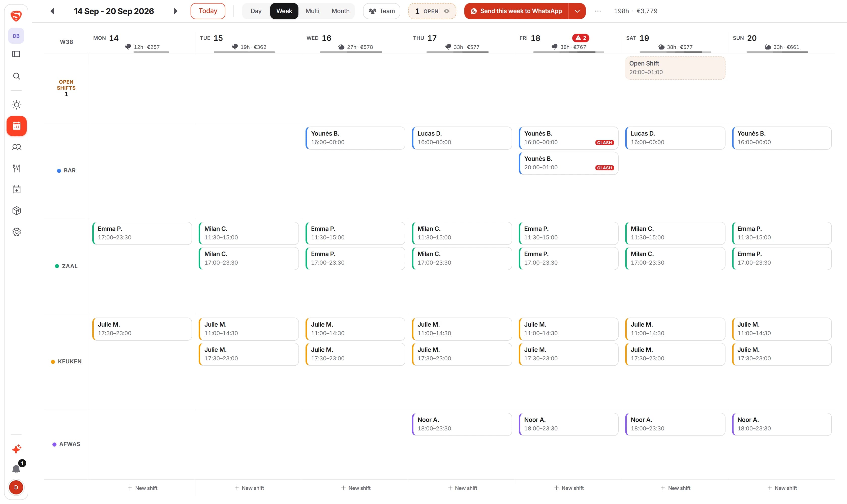847x504 pixels.
Task: Click CLASH badge on Younès B. 16:00–00:00 Friday
Action: 604,143
